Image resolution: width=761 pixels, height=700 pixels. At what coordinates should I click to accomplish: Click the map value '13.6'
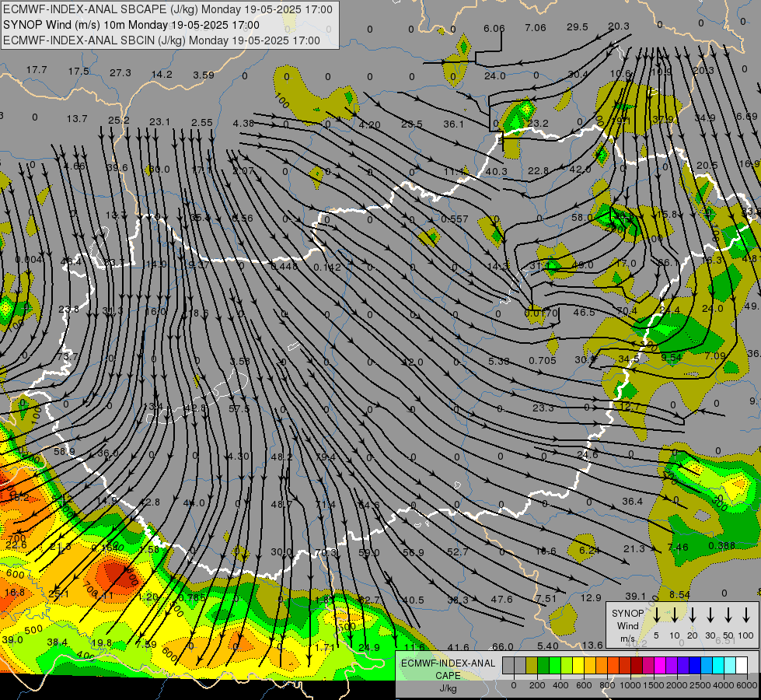tap(592, 645)
